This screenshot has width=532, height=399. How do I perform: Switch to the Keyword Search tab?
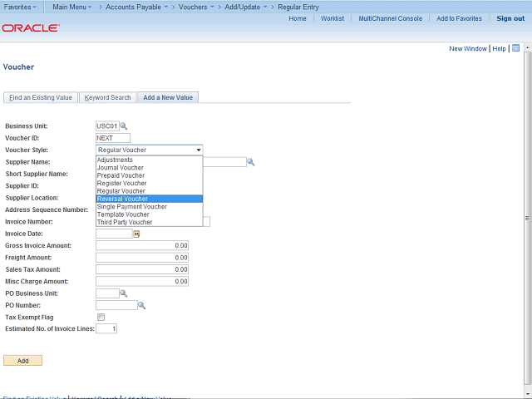(x=107, y=98)
